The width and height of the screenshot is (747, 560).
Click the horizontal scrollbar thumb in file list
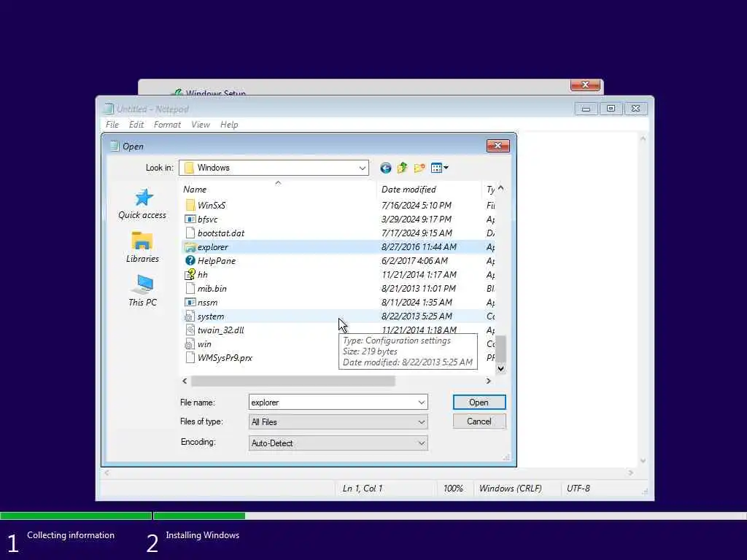pyautogui.click(x=293, y=381)
